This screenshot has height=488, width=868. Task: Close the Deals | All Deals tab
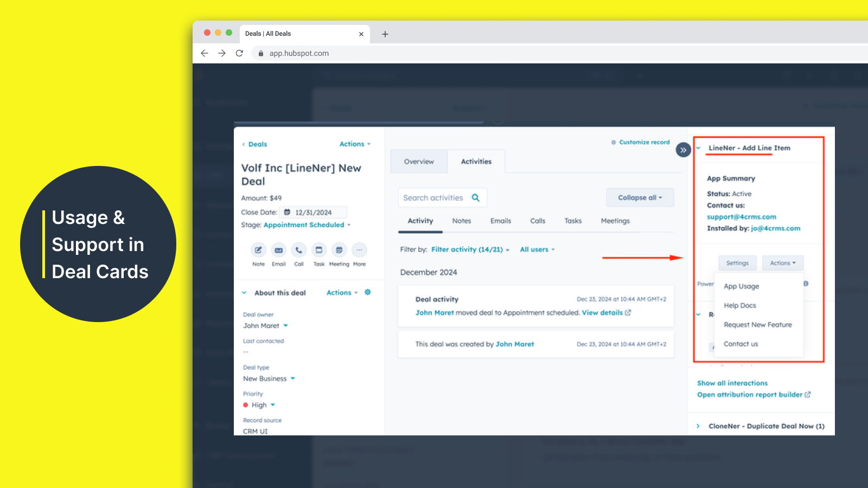(x=361, y=34)
